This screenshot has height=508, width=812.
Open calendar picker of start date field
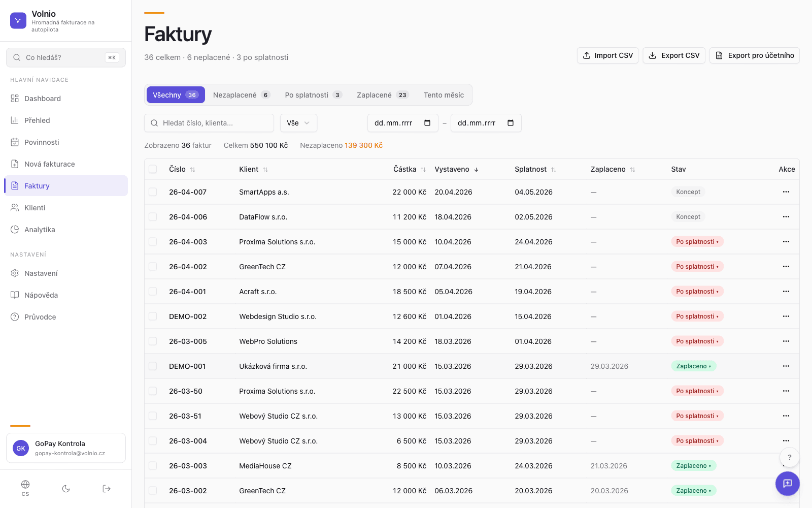click(x=427, y=123)
